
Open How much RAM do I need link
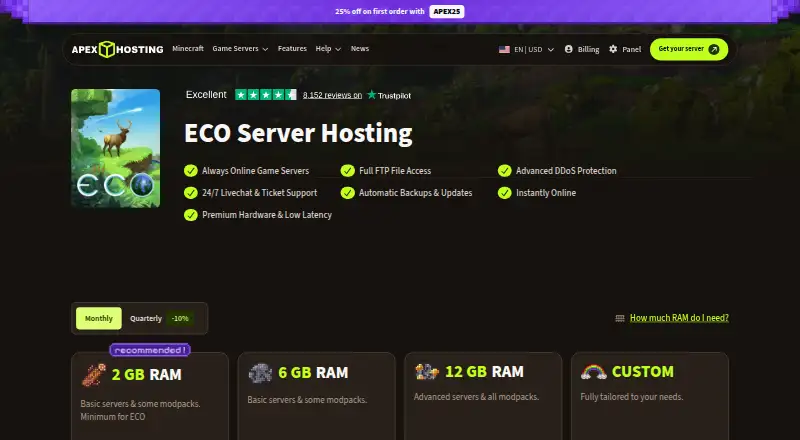pyautogui.click(x=679, y=318)
